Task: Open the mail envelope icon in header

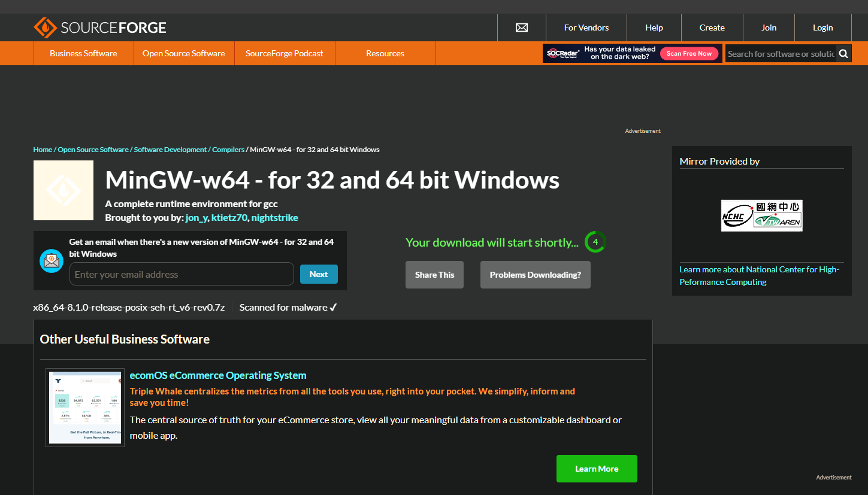Action: click(x=522, y=28)
